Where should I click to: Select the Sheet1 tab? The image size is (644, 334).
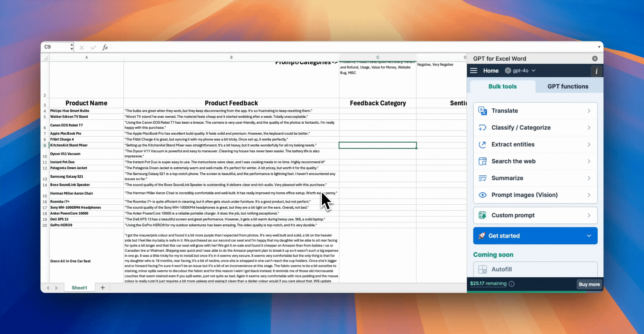[x=79, y=288]
